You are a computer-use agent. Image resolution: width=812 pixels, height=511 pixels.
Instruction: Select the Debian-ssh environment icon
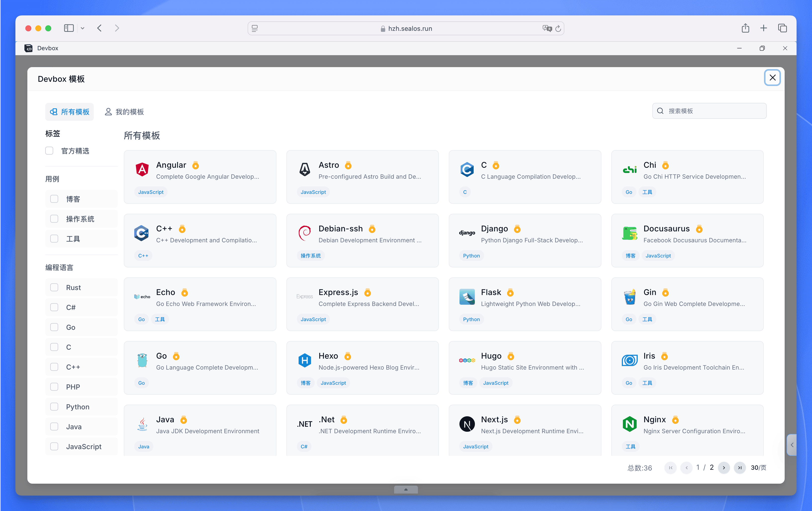[305, 233]
